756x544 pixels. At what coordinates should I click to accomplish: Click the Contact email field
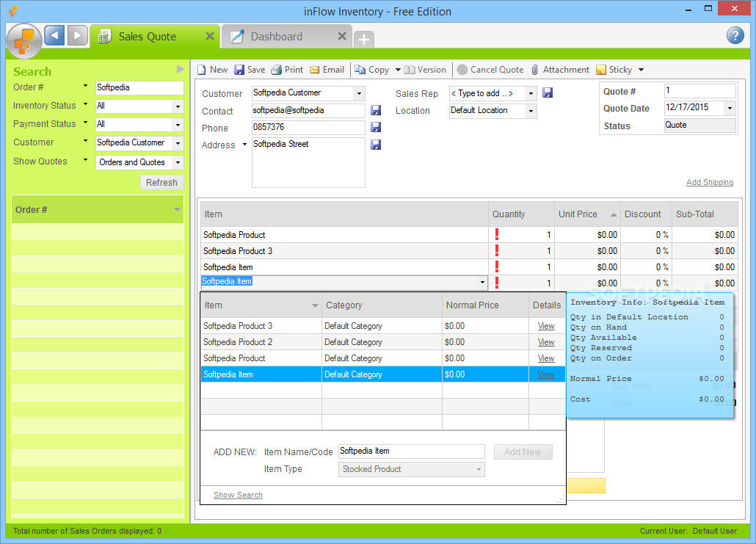(308, 110)
